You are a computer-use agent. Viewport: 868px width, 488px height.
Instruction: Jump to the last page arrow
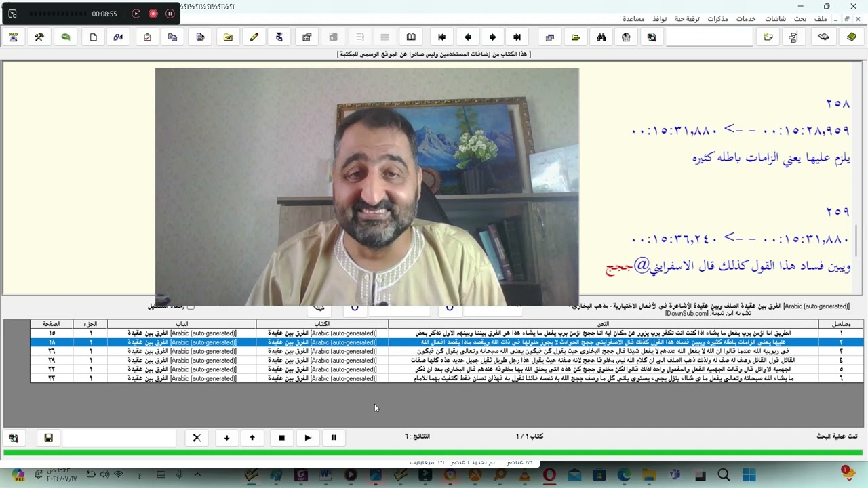(x=517, y=37)
